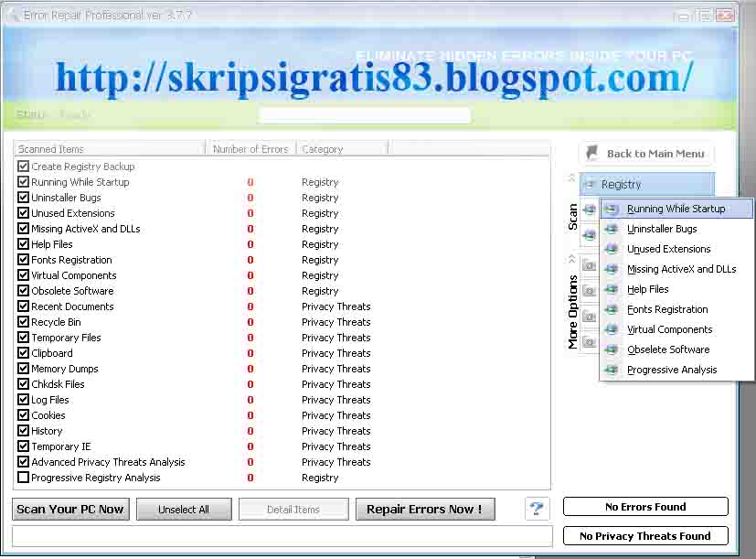Collapse the Scan sidebar section chevron
Screen dimensions: 756x559
[x=572, y=177]
